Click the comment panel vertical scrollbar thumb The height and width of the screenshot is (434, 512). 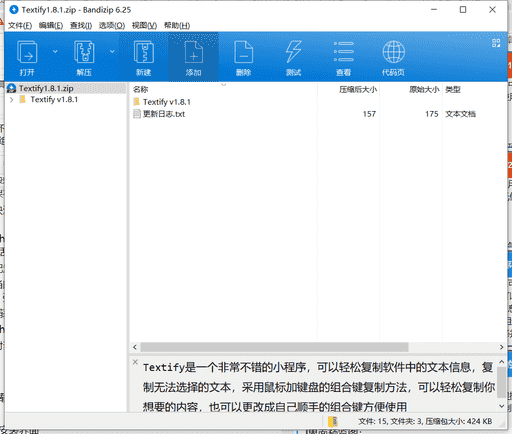click(501, 382)
